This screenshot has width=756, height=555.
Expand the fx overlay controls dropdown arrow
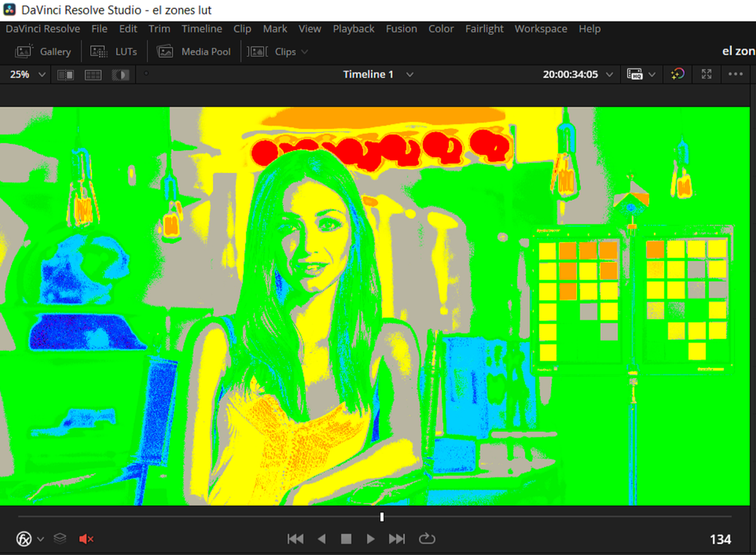pyautogui.click(x=40, y=539)
